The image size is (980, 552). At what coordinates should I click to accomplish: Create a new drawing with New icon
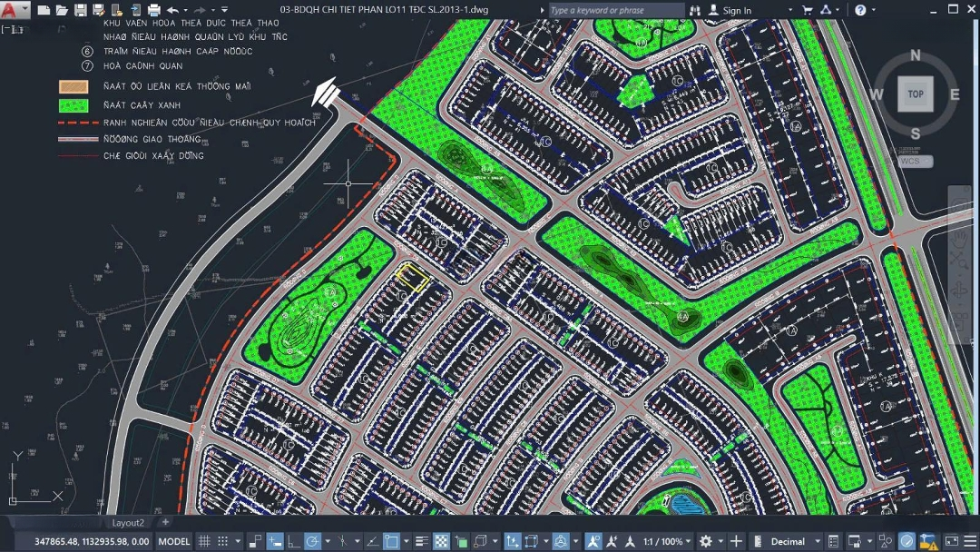(x=44, y=10)
